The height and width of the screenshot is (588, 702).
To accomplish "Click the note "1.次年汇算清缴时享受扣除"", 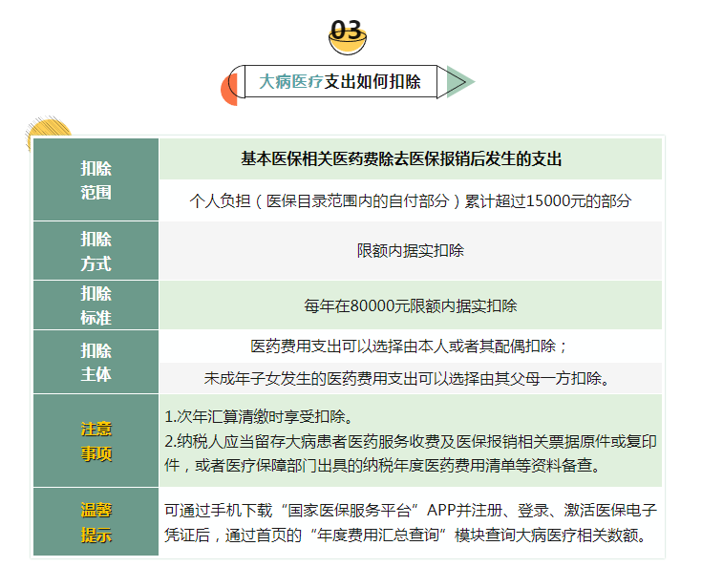I will [x=259, y=416].
